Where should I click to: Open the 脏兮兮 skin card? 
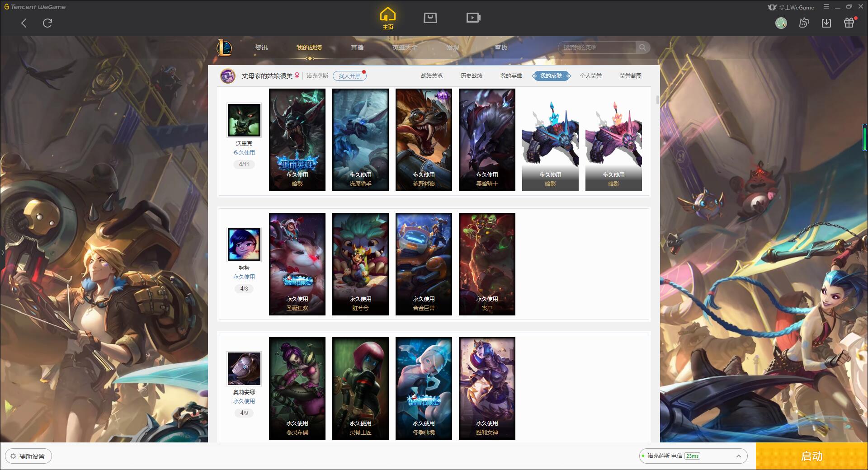360,264
